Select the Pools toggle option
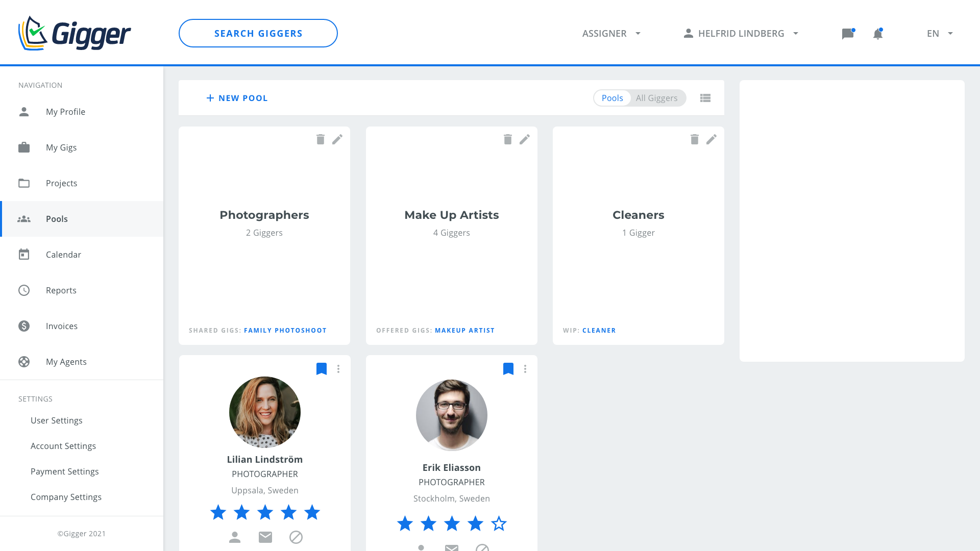980x551 pixels. (612, 98)
